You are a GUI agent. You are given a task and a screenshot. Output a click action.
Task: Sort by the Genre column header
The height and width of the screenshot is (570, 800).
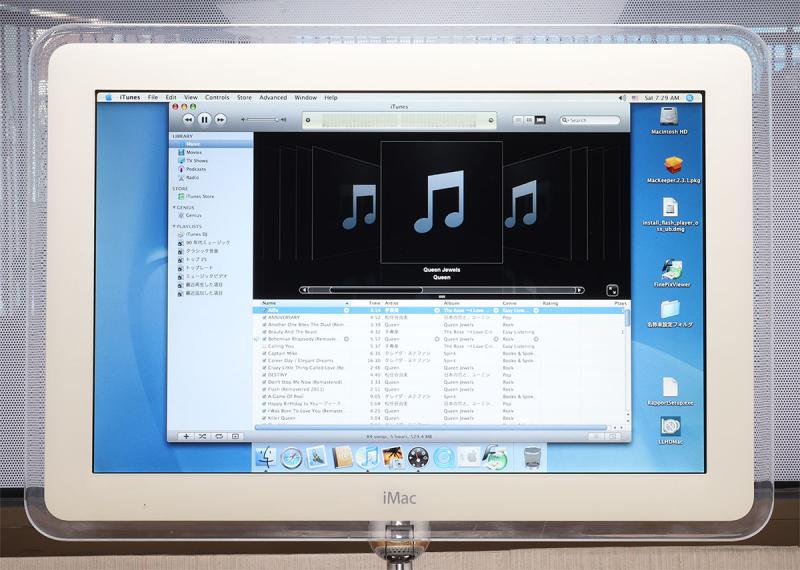pyautogui.click(x=520, y=303)
